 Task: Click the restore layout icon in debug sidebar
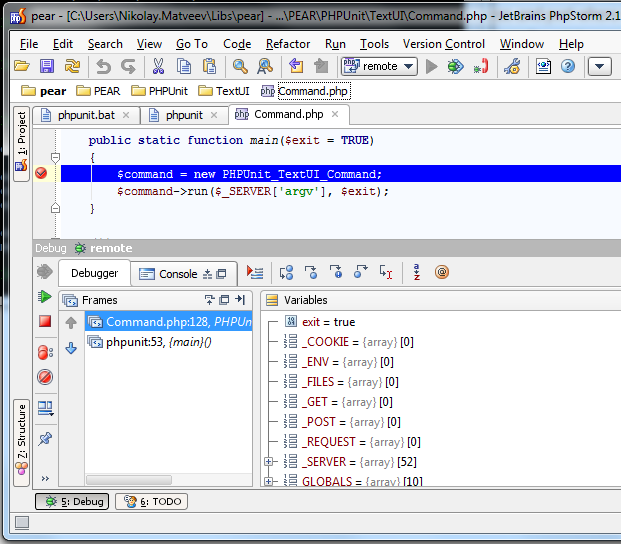tap(45, 408)
